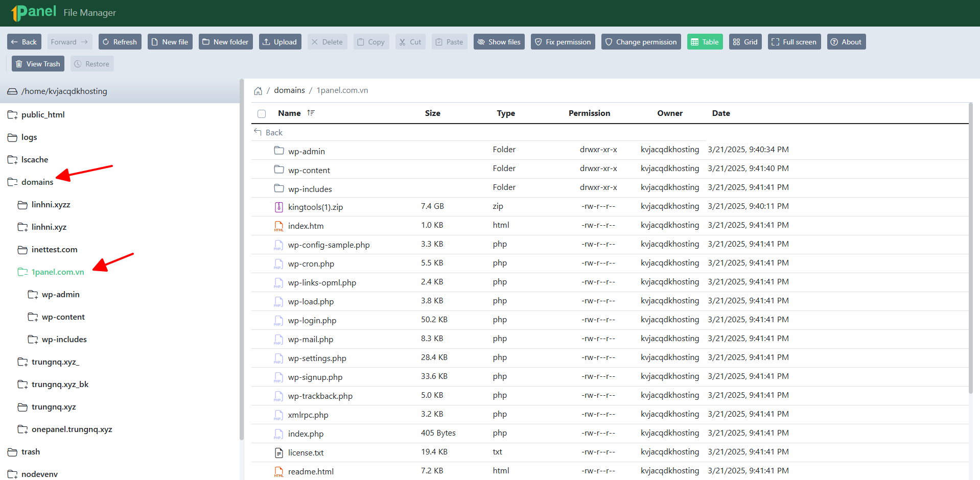Go back using the toolbar Back button
Image resolution: width=980 pixels, height=480 pixels.
click(24, 42)
